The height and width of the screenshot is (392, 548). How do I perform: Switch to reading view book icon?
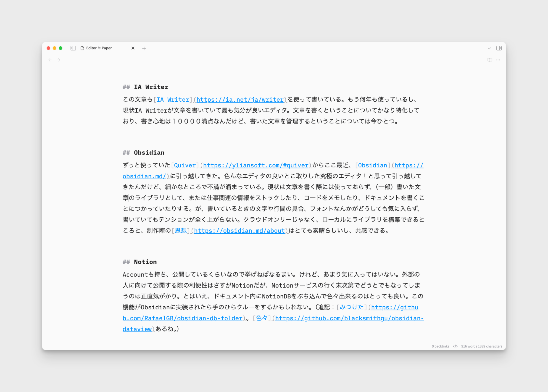coord(490,60)
